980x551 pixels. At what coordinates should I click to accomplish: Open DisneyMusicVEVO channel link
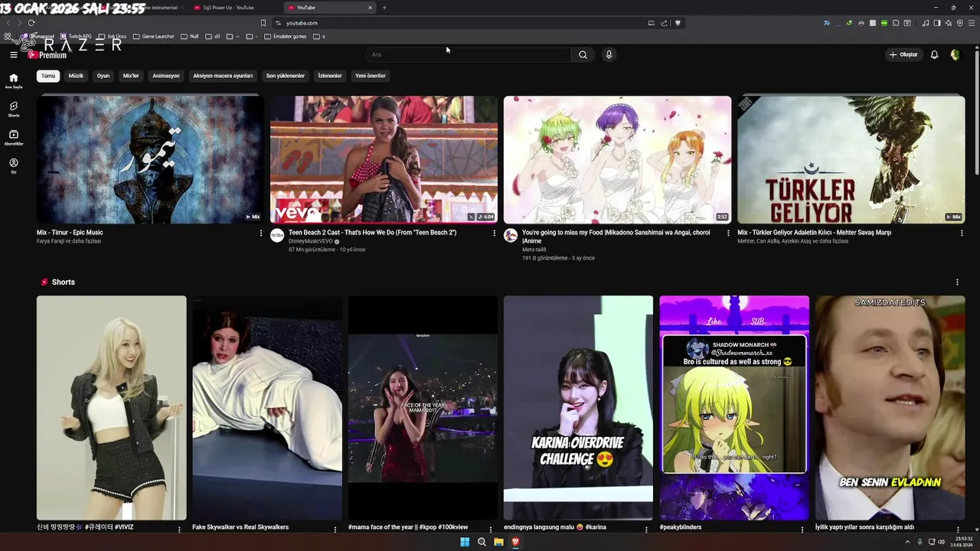(x=311, y=241)
